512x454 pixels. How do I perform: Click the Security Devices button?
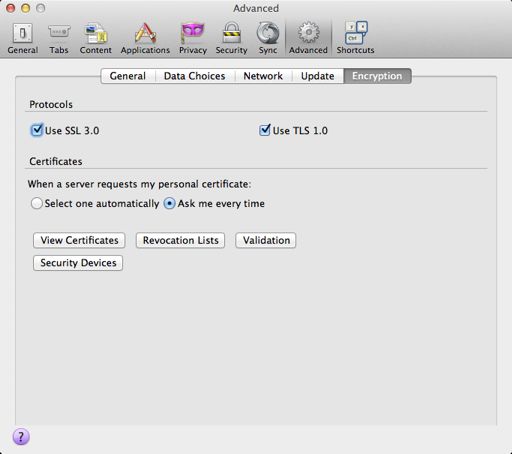coord(78,263)
